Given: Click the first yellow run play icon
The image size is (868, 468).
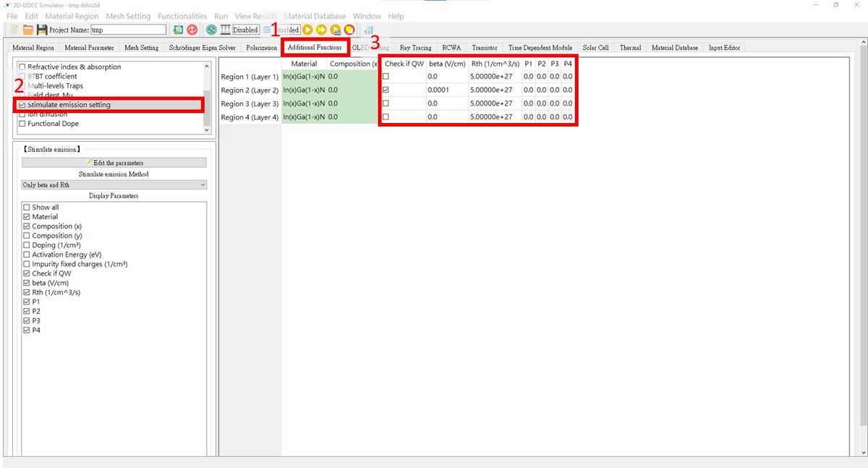Looking at the screenshot, I should click(x=307, y=30).
